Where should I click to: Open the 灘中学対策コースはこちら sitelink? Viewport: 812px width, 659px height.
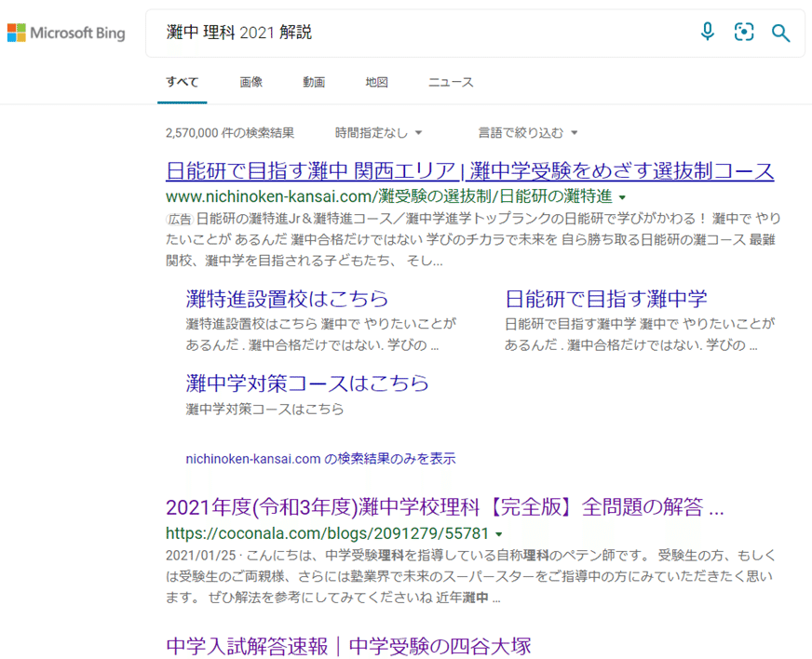[x=307, y=383]
